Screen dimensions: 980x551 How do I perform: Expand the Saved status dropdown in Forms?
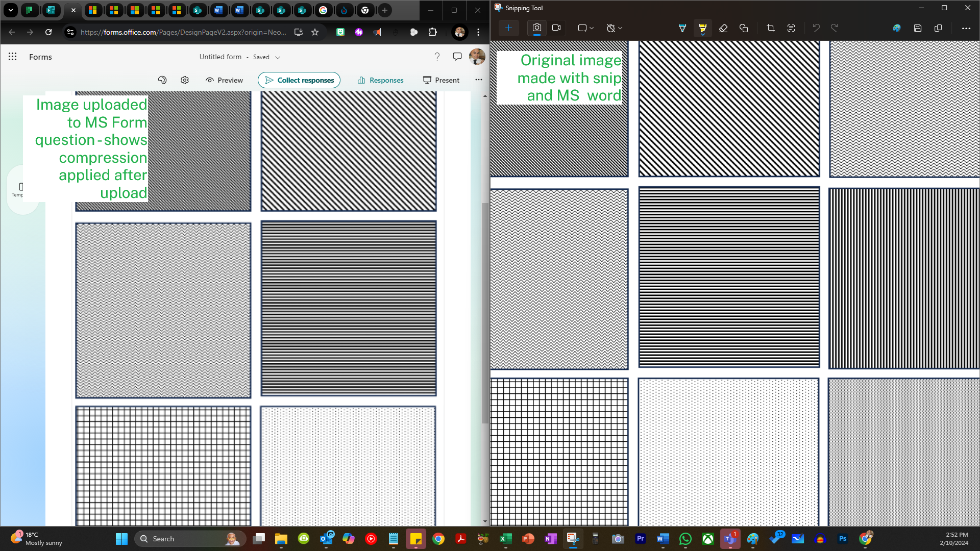[x=278, y=57]
